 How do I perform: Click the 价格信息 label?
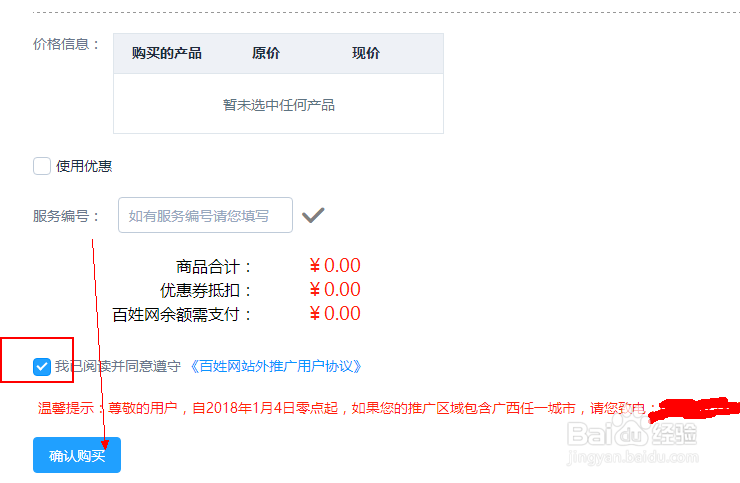pos(67,44)
